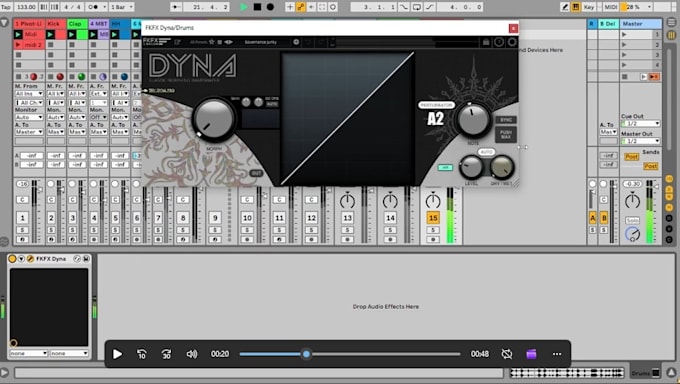
Task: Open Cue Out 1/2 dropdown
Action: coord(641,124)
